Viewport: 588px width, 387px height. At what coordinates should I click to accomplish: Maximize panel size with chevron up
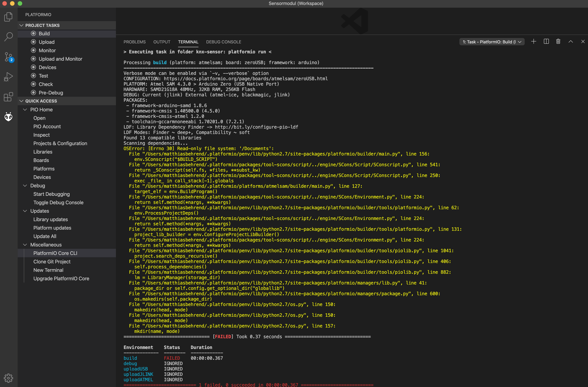click(571, 41)
